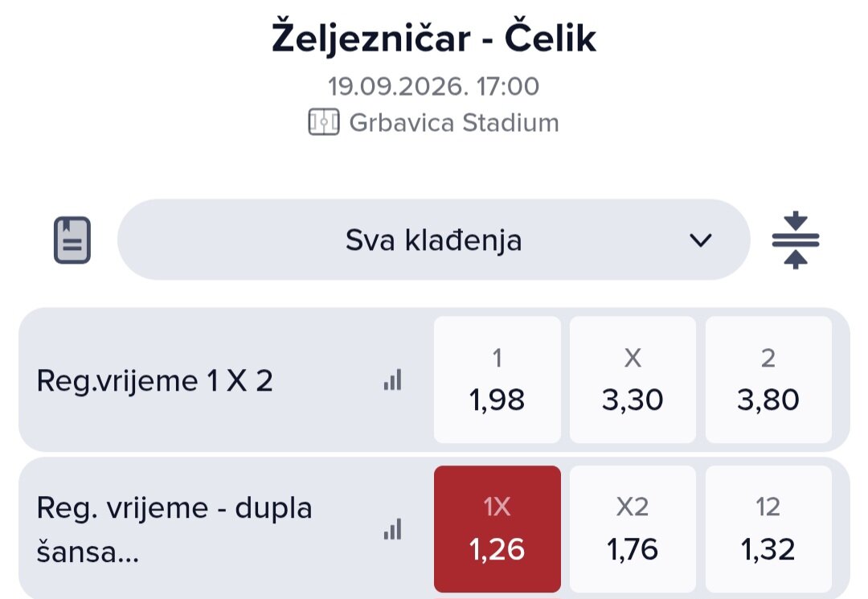This screenshot has height=599, width=868.
Task: Deselect the highlighted 1X odds 1,26
Action: click(x=497, y=529)
